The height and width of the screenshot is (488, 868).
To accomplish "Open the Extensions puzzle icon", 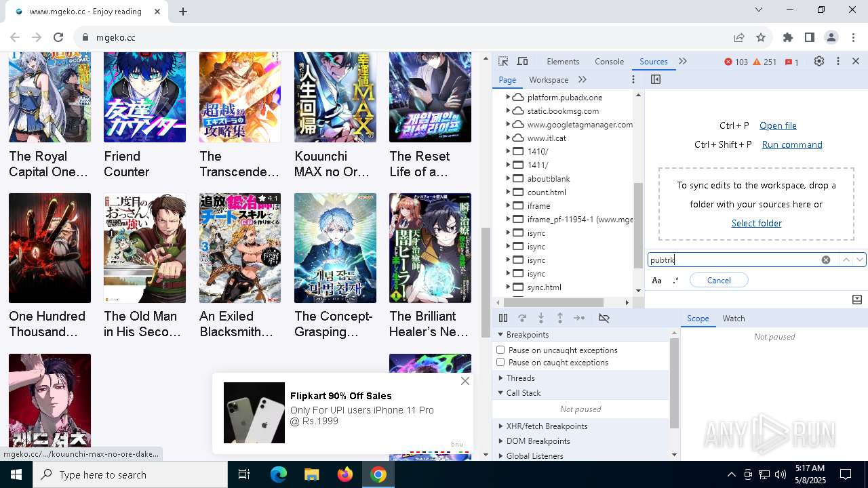I will 788,37.
